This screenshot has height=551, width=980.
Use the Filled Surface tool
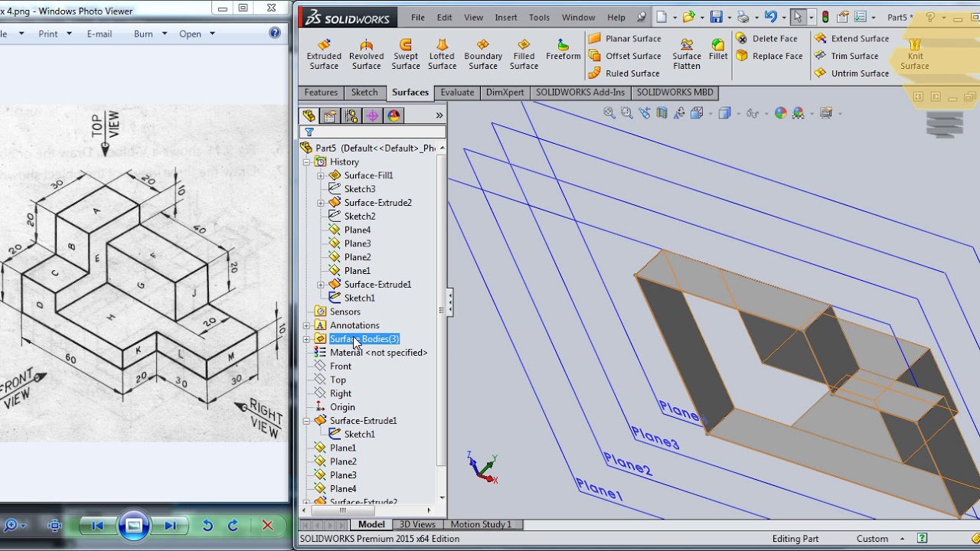click(524, 54)
